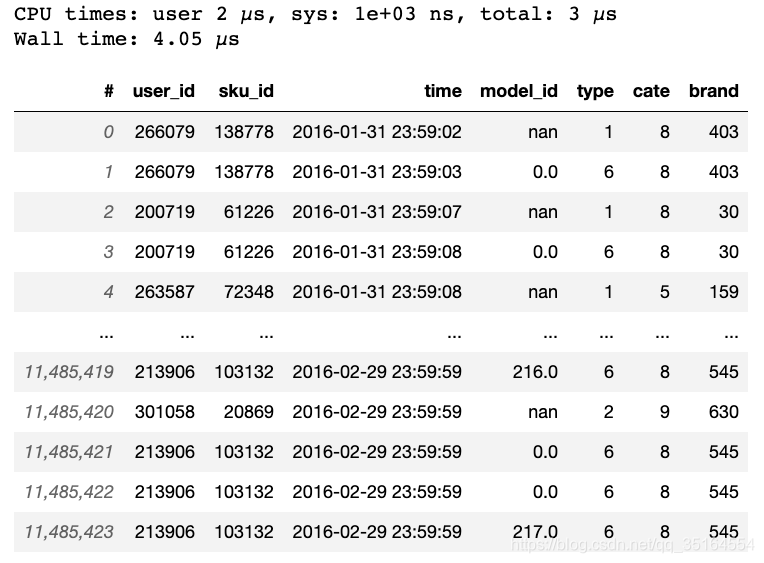
Task: Click the brand column header
Action: pyautogui.click(x=713, y=91)
